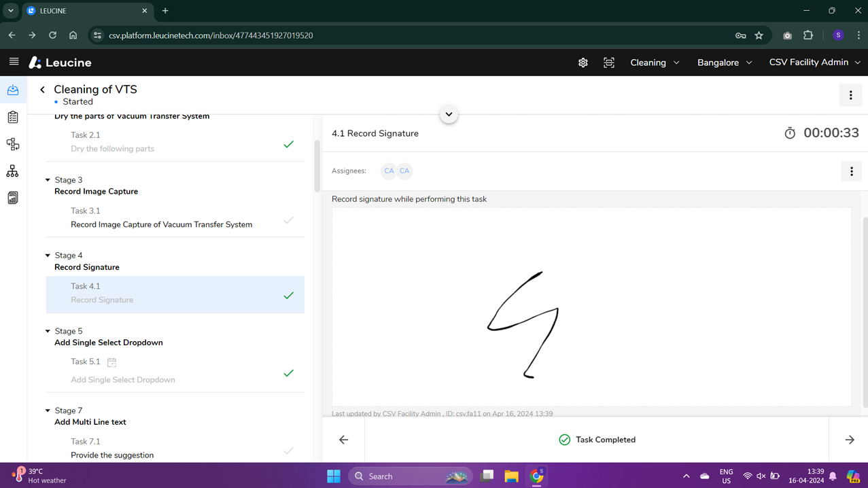Click the 00:00:33 timer value
Image resolution: width=868 pixels, height=488 pixels.
pyautogui.click(x=831, y=133)
